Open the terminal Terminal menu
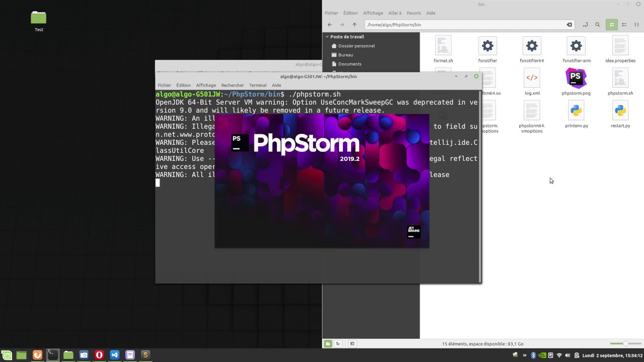The width and height of the screenshot is (644, 362). point(258,85)
